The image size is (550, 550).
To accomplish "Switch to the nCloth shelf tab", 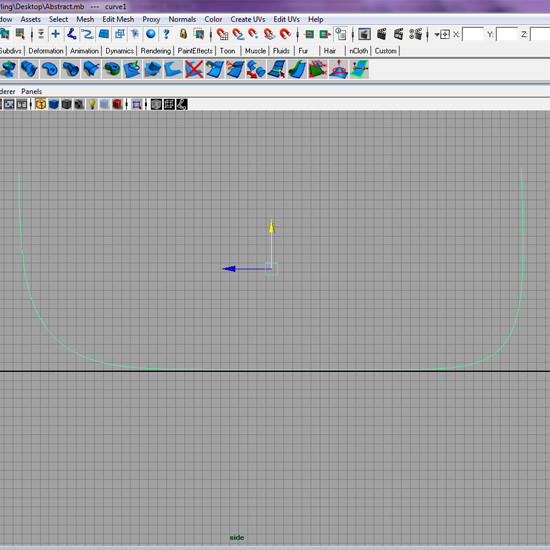I will point(358,51).
